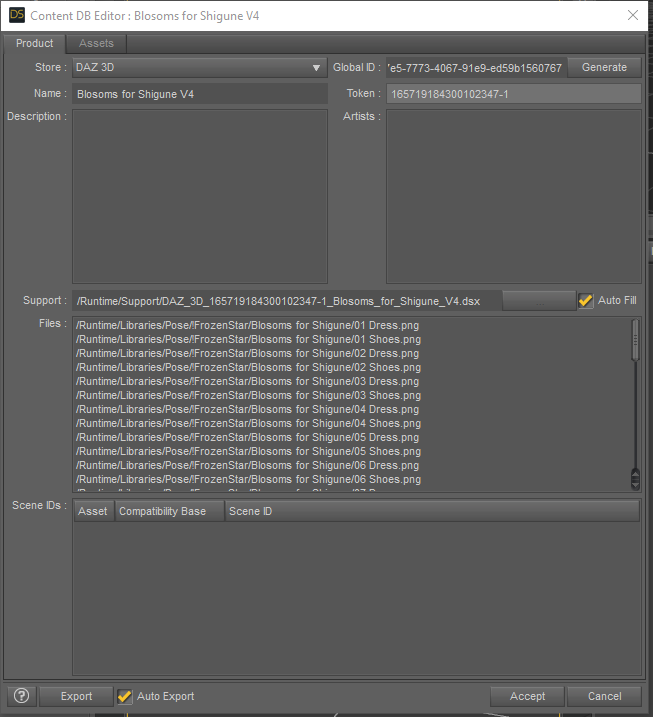Click the Scene ID column header

click(432, 511)
